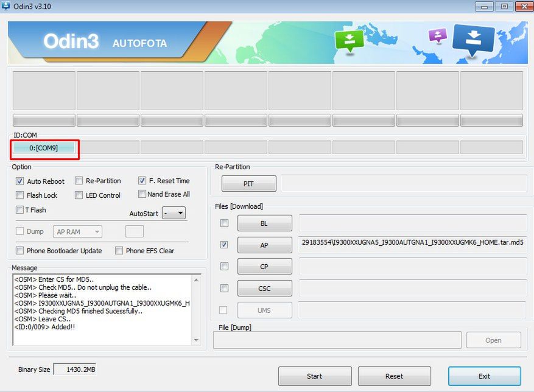Click the Exit button
This screenshot has width=534, height=392.
tap(484, 376)
